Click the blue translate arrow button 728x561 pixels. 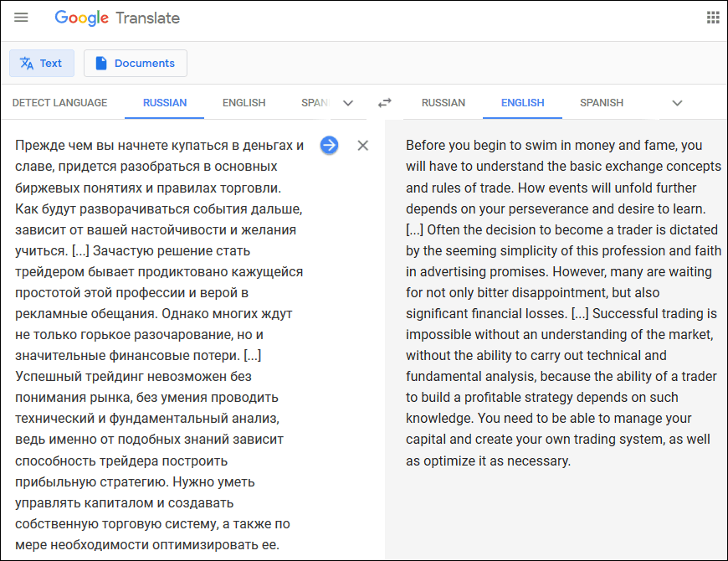coord(329,146)
